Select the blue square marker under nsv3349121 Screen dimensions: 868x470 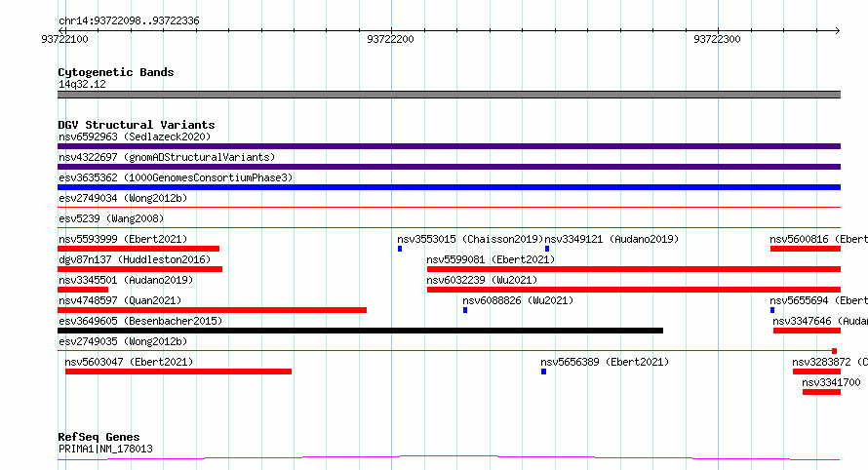click(547, 249)
